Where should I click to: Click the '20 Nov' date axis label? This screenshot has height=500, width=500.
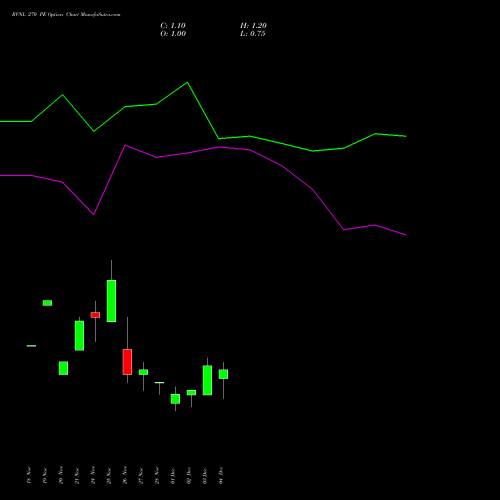coord(61,475)
